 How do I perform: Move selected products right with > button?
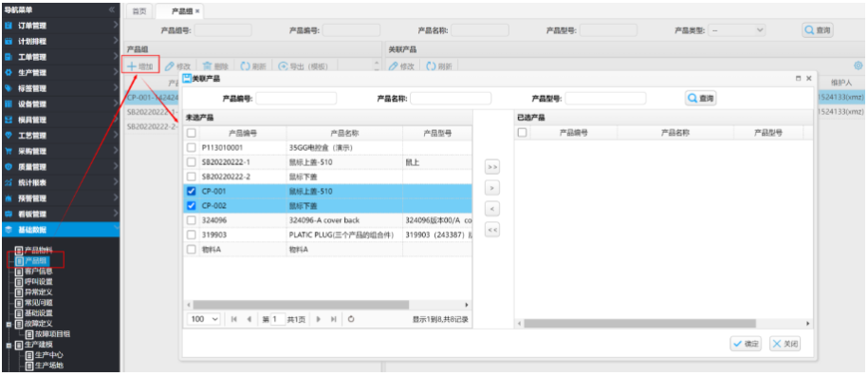click(x=492, y=188)
